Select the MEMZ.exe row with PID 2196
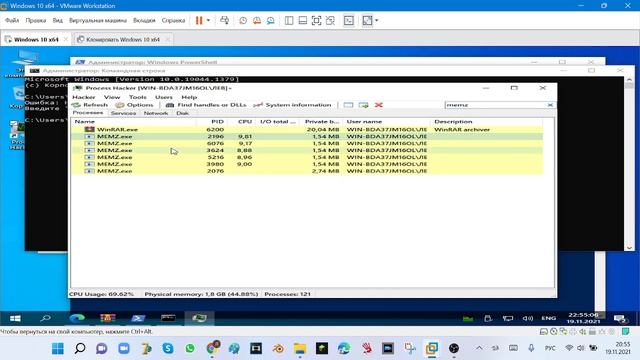 click(307, 136)
